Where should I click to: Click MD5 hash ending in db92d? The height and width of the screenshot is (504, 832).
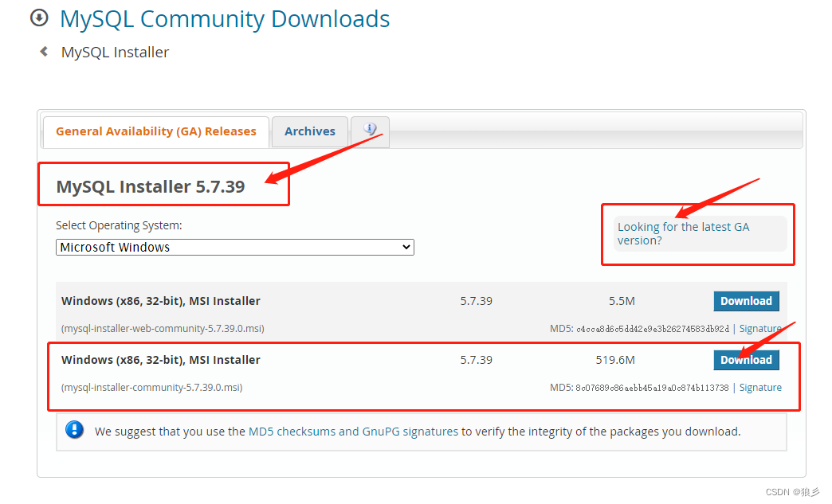[653, 329]
